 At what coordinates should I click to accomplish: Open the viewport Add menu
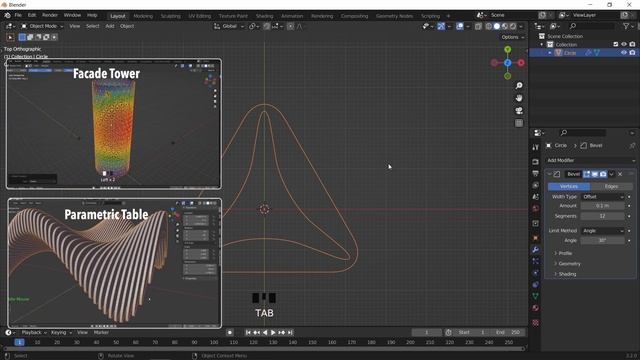pos(110,26)
